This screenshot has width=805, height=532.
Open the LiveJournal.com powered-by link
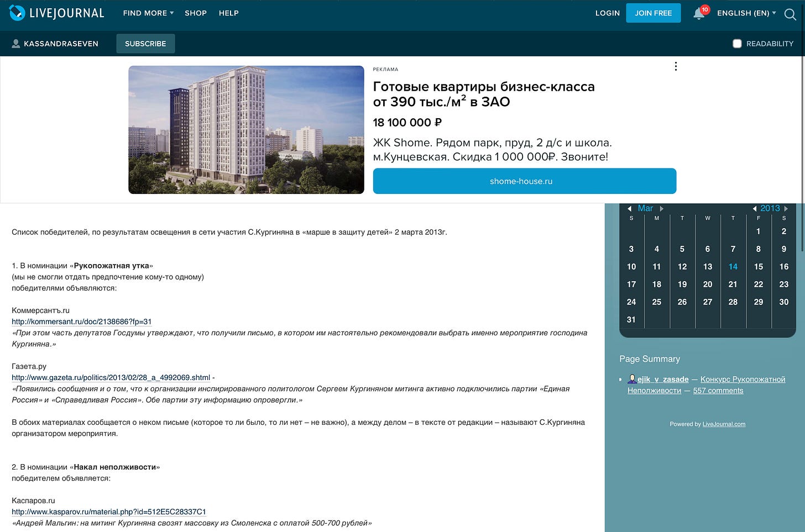[724, 424]
